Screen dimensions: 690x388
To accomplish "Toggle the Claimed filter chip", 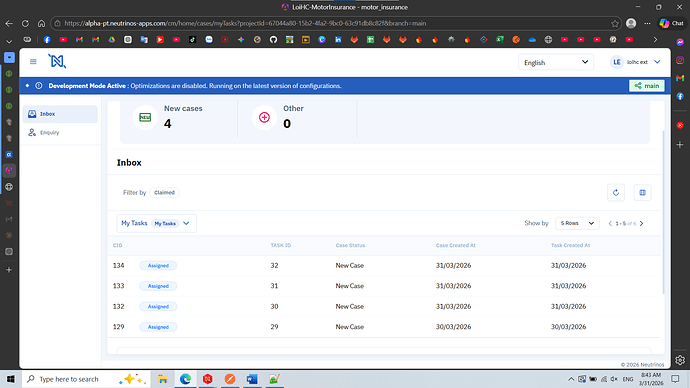I will [164, 192].
